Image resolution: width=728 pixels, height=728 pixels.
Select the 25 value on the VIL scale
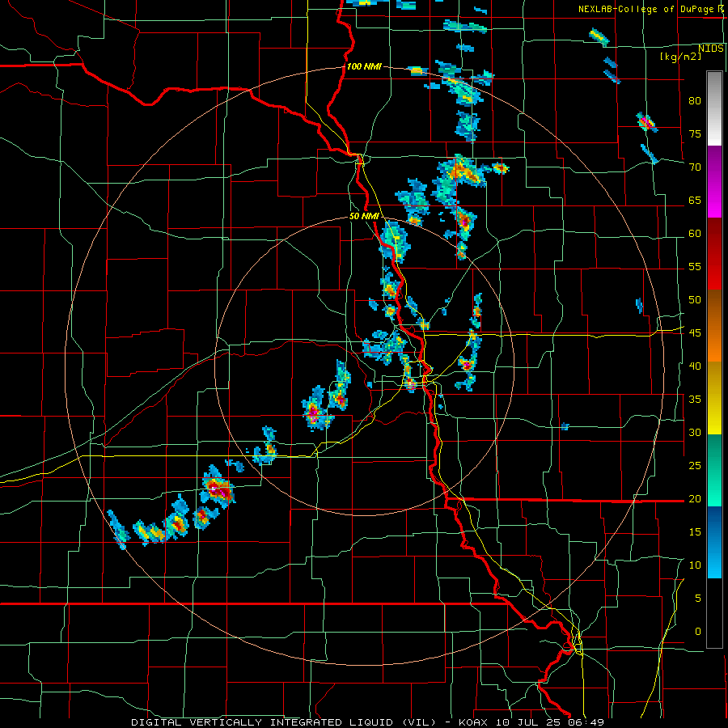tap(695, 466)
